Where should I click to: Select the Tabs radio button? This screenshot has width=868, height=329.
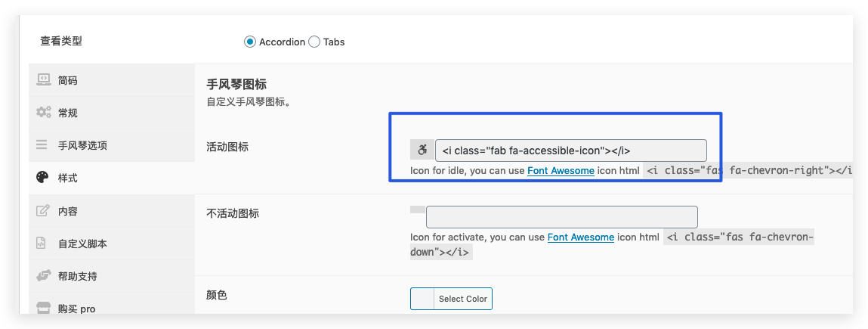click(314, 42)
